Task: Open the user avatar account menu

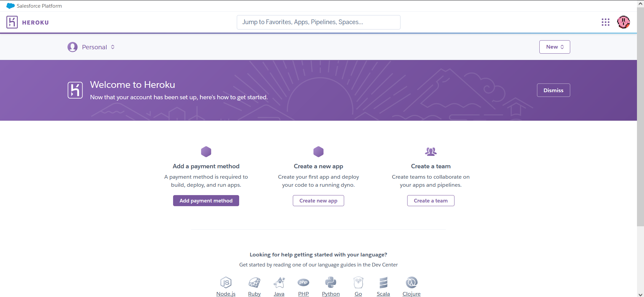Action: coord(624,22)
